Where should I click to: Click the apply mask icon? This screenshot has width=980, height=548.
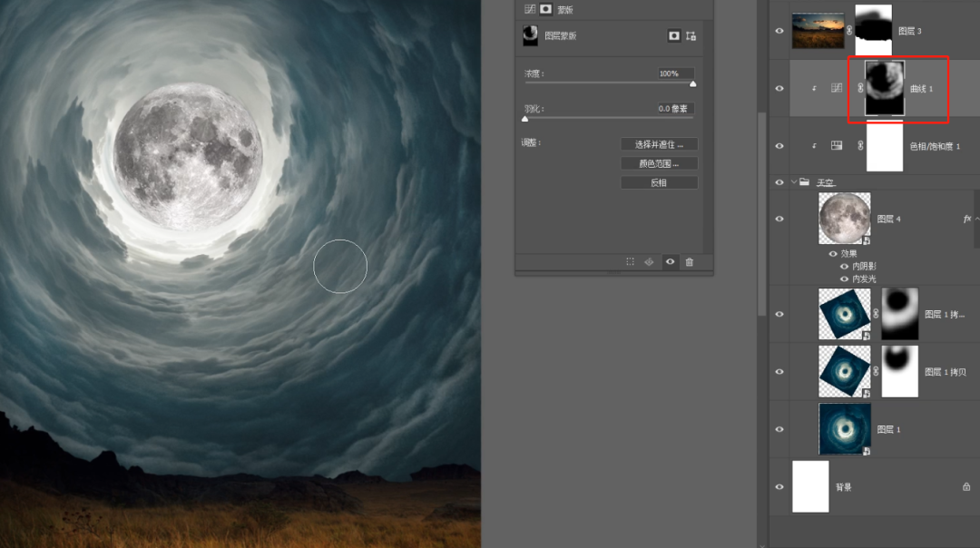[650, 261]
